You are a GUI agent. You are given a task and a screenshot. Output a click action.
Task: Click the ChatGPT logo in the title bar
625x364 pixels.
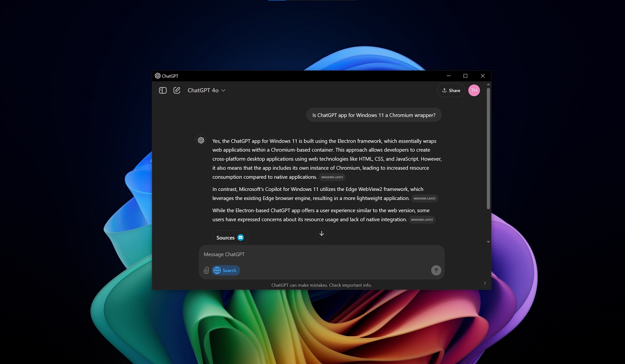coord(158,76)
